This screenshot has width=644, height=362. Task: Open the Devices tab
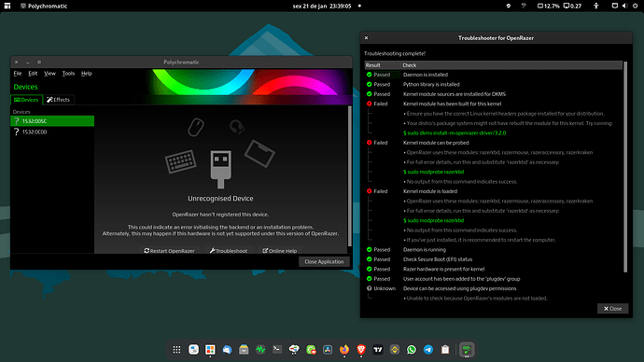click(x=26, y=100)
